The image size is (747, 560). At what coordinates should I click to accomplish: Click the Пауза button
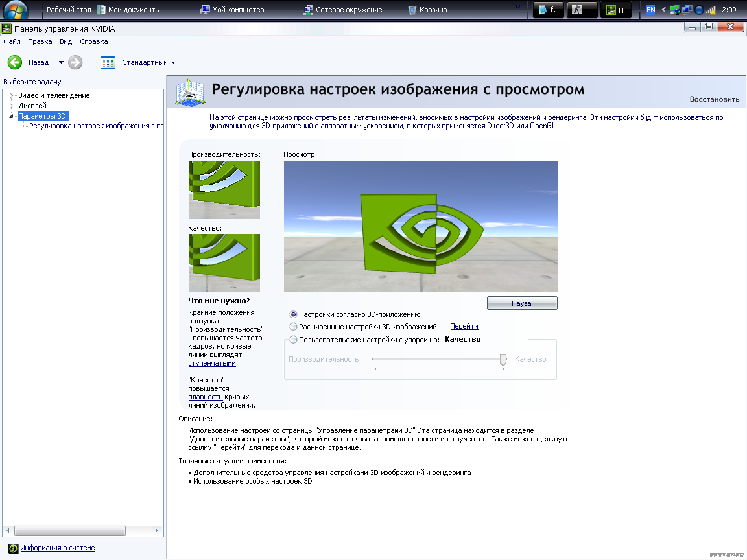pos(522,303)
